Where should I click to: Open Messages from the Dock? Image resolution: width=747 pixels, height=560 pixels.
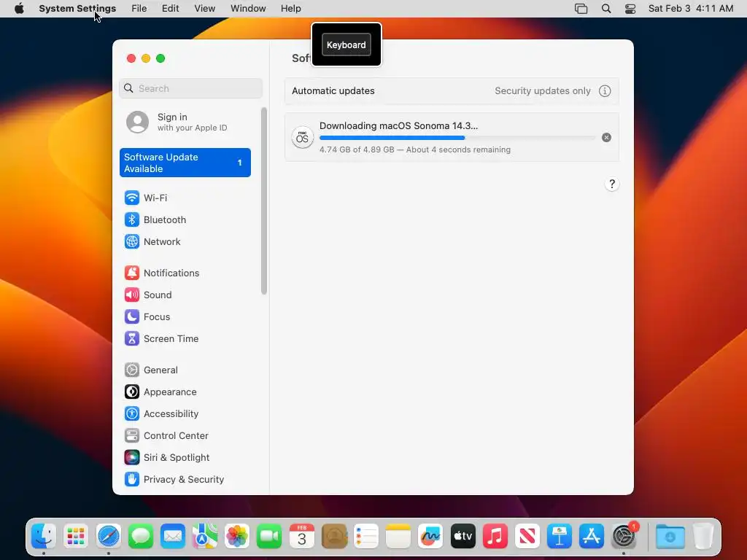(141, 536)
